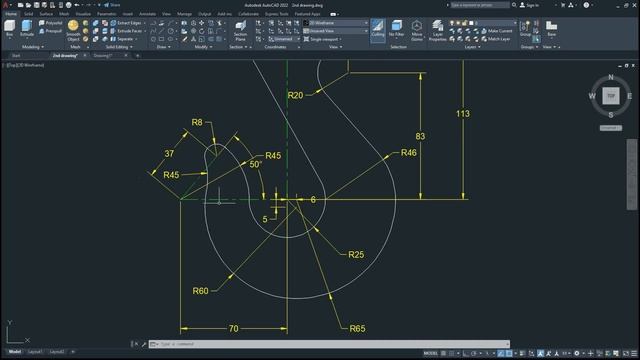Screen dimensions: 640x360
Task: Choose the Polysolid tool
Action: [51, 23]
